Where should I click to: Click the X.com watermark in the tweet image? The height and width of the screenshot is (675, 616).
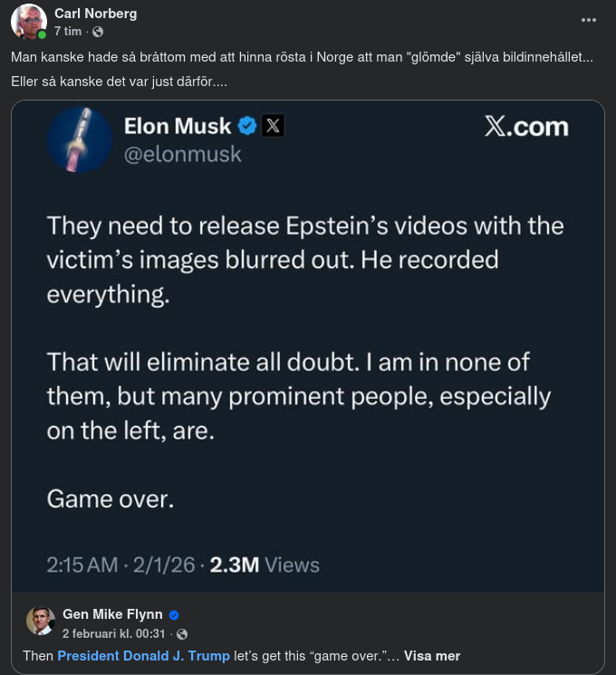pos(526,126)
